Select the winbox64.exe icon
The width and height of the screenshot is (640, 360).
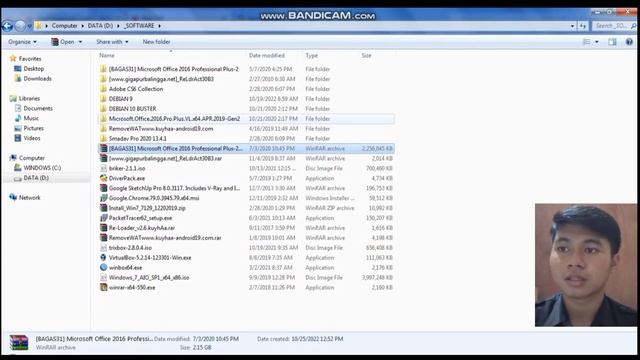pyautogui.click(x=104, y=268)
